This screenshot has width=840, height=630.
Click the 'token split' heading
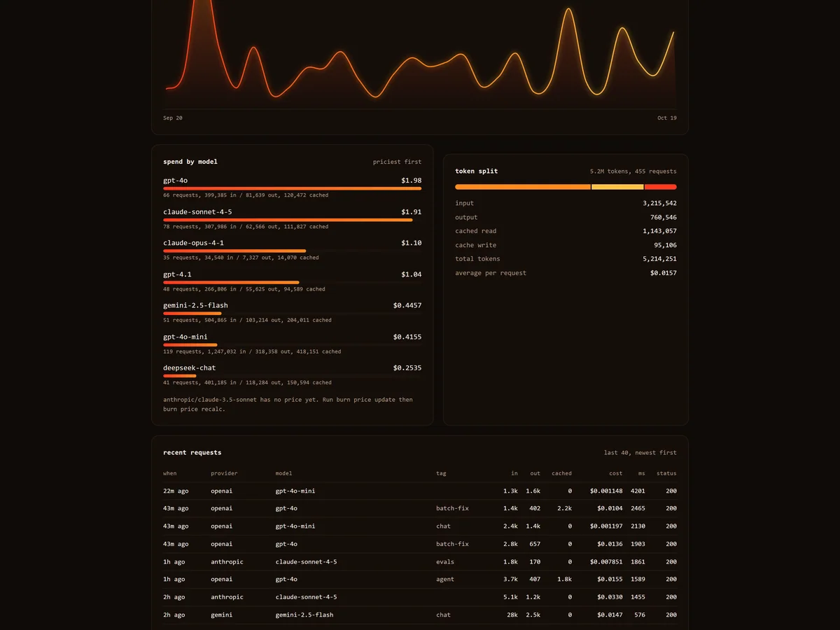(x=477, y=171)
